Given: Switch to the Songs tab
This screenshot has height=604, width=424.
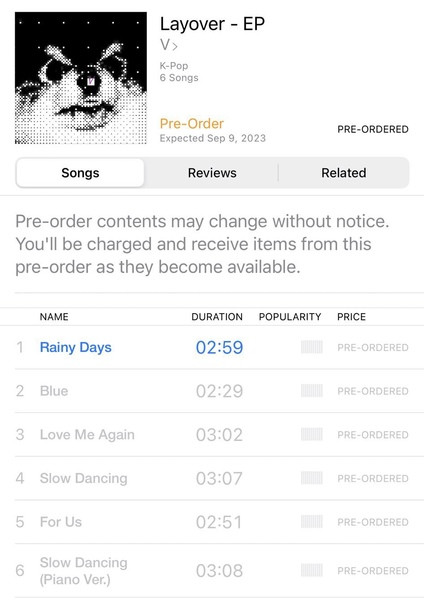Looking at the screenshot, I should point(80,173).
